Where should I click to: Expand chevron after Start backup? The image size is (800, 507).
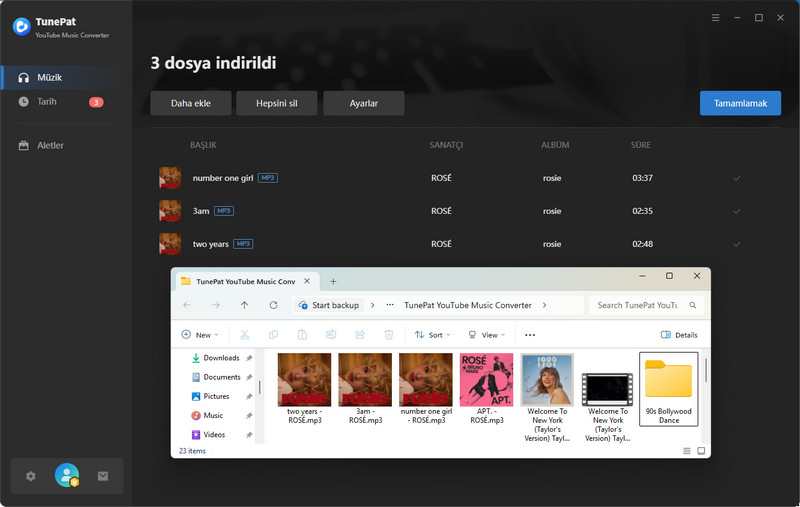(x=372, y=305)
